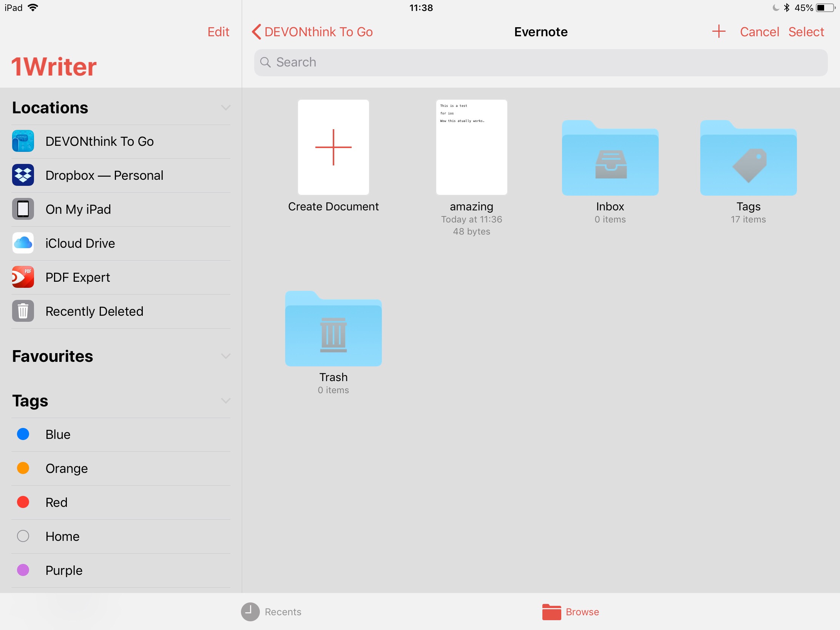Open the PDF Expert location icon
Screen dimensions: 840x630
23,277
